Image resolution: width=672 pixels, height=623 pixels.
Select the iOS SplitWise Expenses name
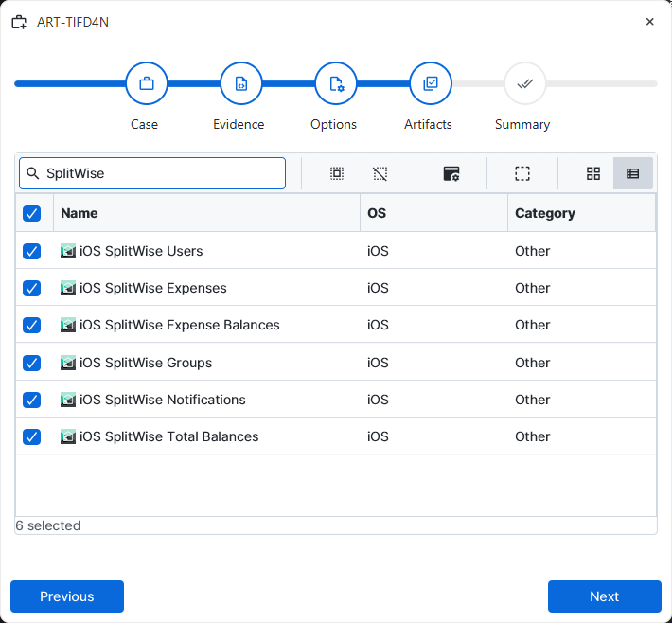(153, 288)
